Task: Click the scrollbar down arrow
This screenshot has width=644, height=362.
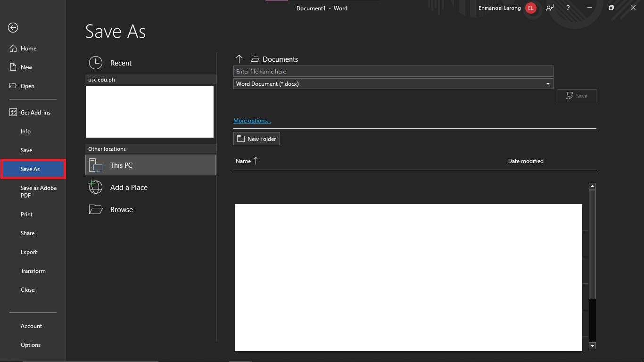Action: pyautogui.click(x=593, y=346)
